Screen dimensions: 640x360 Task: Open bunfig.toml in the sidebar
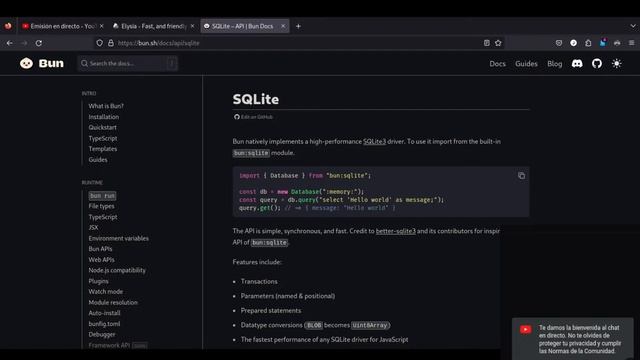(104, 324)
